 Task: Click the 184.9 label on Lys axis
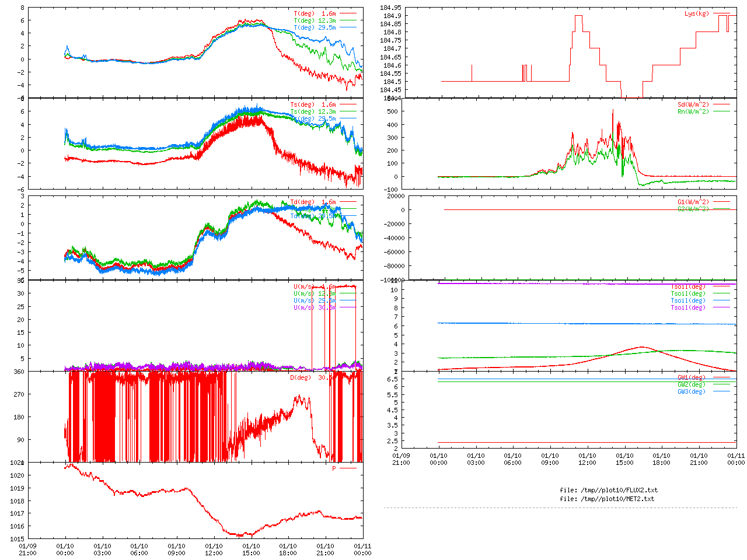tap(390, 16)
